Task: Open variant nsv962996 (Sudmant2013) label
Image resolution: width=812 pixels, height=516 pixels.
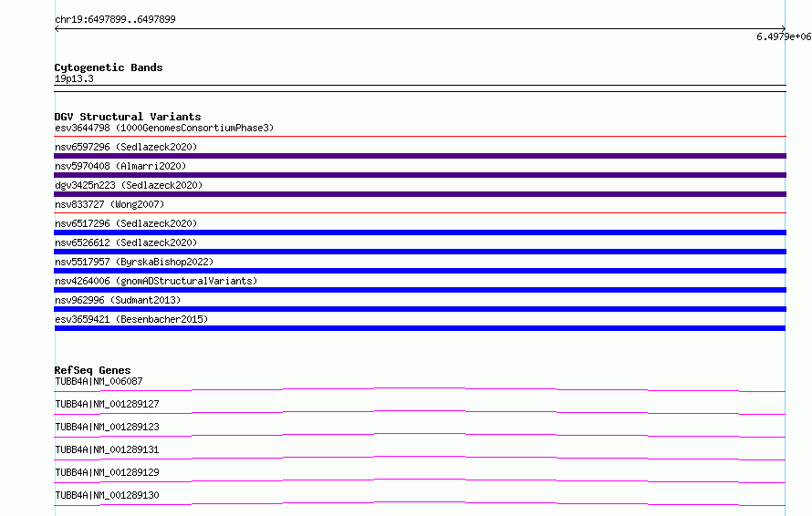Action: pos(118,300)
